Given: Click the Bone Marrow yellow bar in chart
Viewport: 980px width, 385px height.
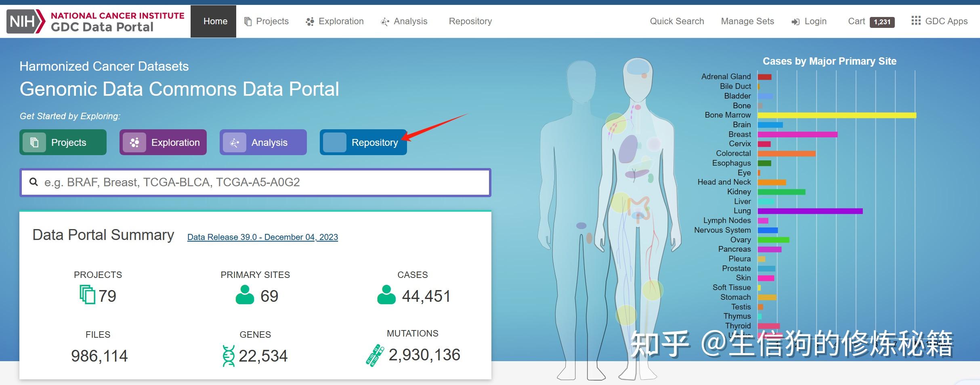Looking at the screenshot, I should (836, 115).
